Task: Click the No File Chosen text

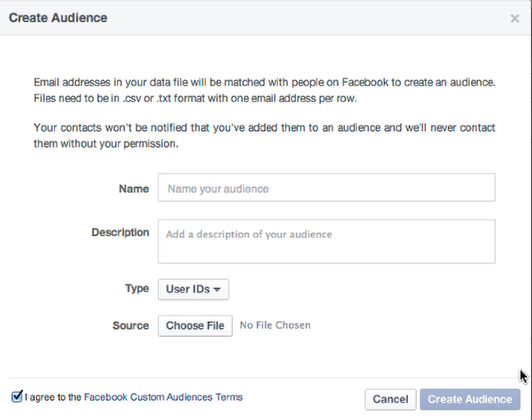Action: [275, 325]
